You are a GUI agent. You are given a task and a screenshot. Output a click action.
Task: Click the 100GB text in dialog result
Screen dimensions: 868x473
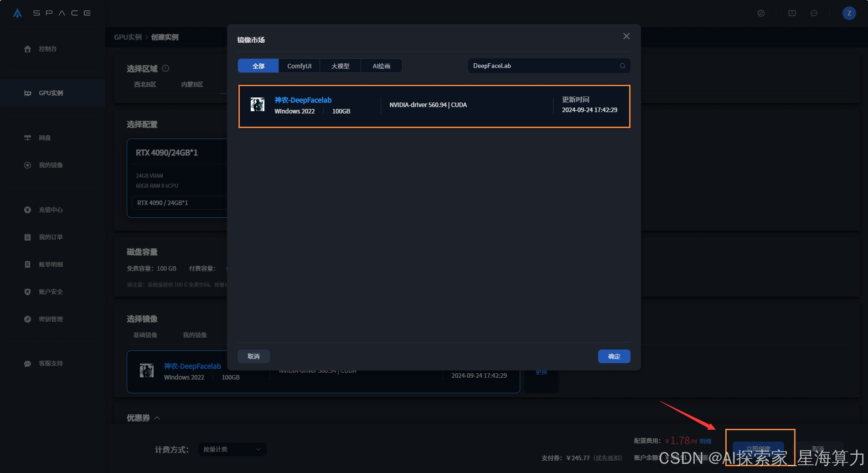pyautogui.click(x=341, y=111)
